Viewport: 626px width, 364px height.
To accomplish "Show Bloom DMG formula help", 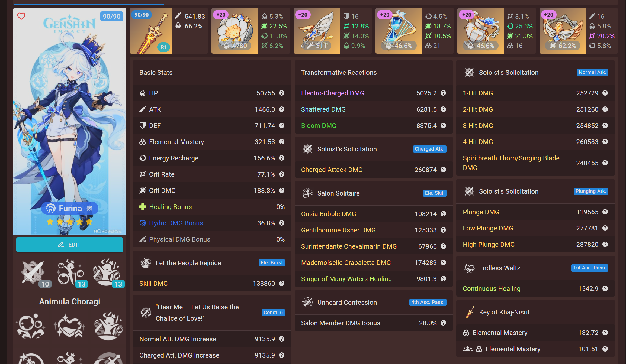I will (443, 125).
